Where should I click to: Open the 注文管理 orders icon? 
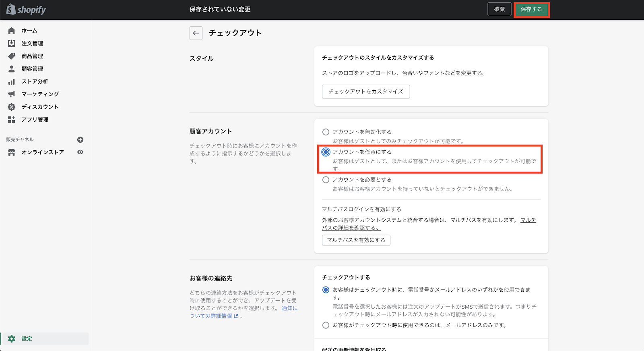click(12, 43)
